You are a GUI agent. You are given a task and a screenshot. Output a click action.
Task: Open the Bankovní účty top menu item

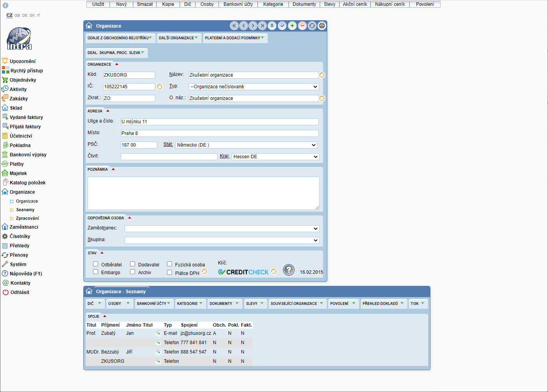[x=238, y=4]
